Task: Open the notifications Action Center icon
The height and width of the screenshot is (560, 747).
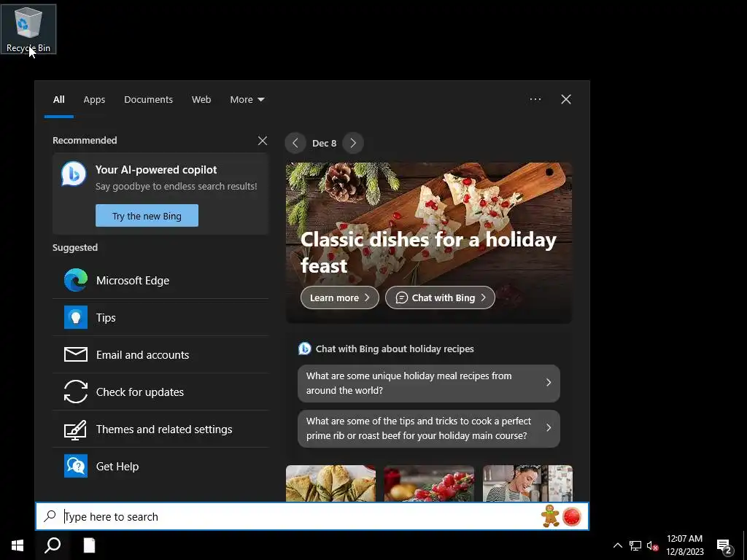Action: click(x=724, y=546)
